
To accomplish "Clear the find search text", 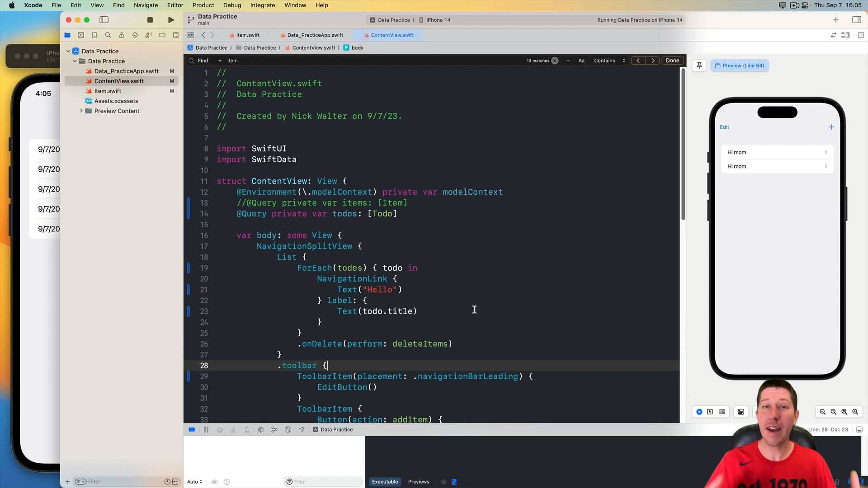I will tap(555, 61).
